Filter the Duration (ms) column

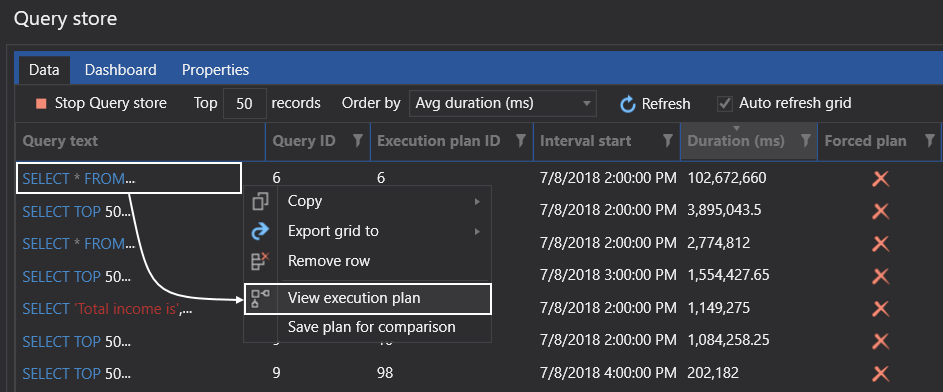806,141
